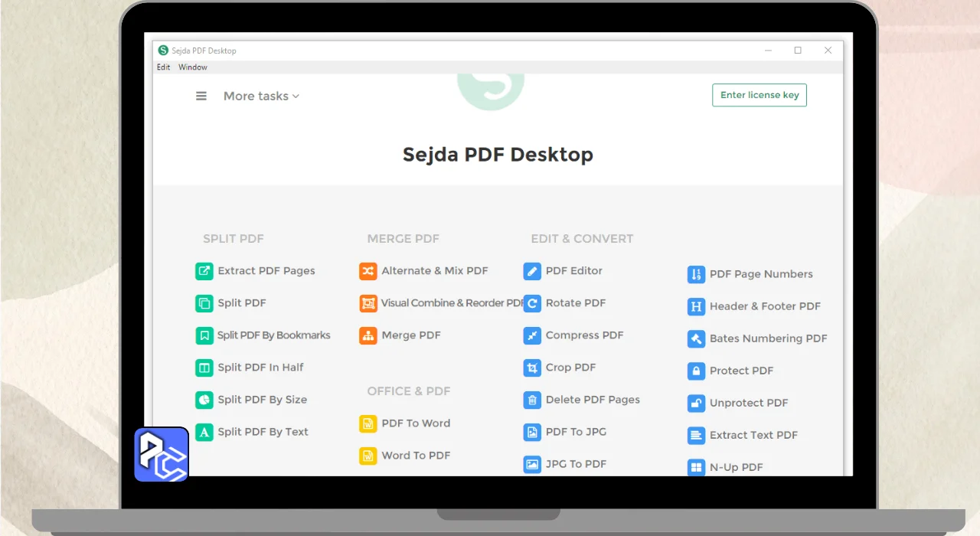Choose the Delete PDF Pages label
The image size is (980, 536).
(593, 400)
